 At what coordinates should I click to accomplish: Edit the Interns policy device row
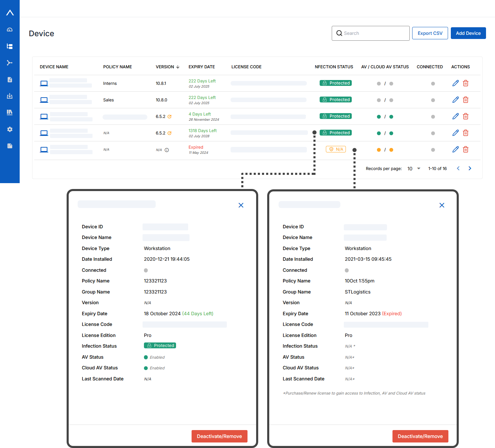[x=456, y=83]
